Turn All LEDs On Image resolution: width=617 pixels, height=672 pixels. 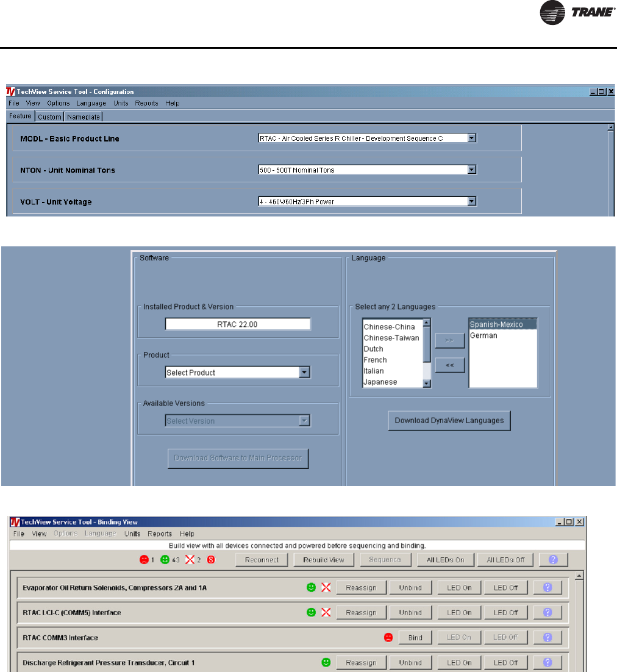[446, 560]
